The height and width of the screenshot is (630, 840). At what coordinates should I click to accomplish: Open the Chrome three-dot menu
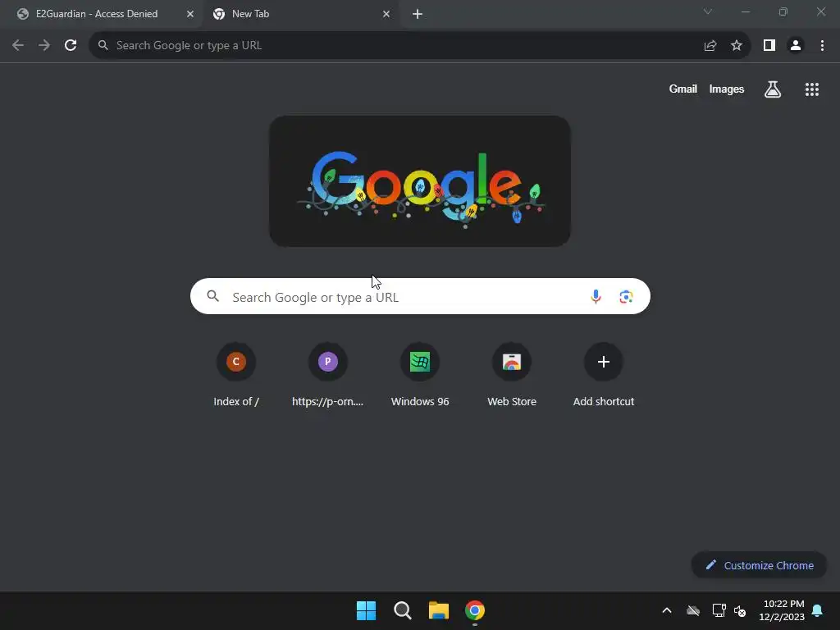point(822,46)
